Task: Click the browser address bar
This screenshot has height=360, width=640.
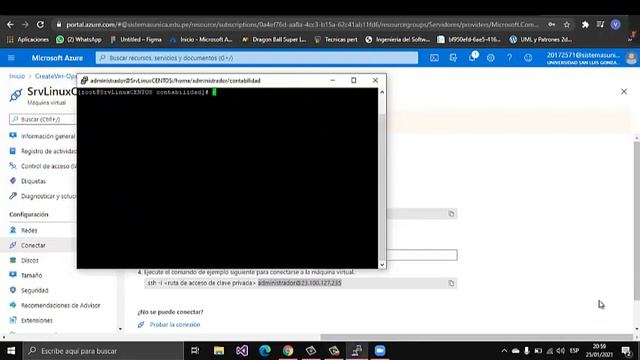Action: [302, 24]
